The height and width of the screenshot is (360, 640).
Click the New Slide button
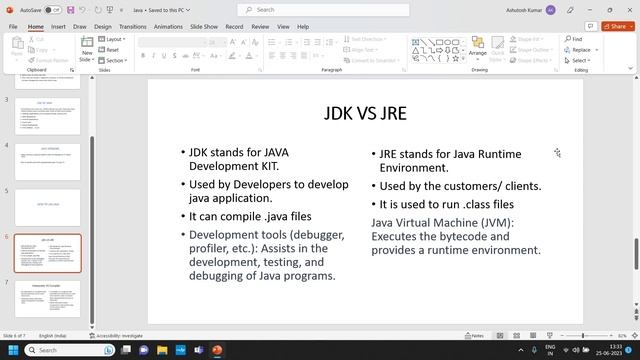87,49
